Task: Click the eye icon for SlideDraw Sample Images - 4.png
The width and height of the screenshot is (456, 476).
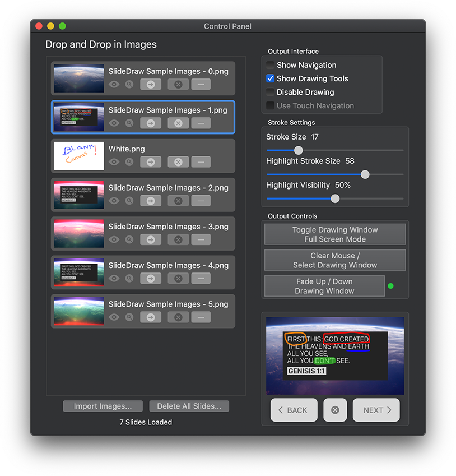Action: [x=114, y=279]
